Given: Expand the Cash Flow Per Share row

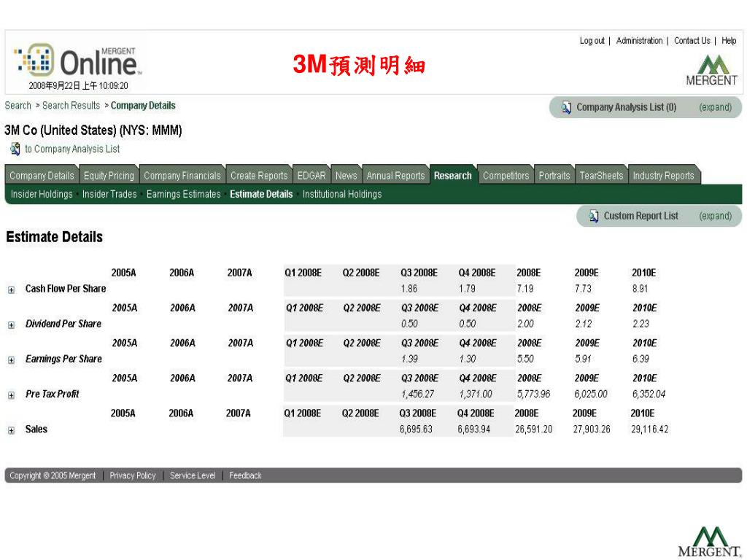Looking at the screenshot, I should tap(12, 289).
